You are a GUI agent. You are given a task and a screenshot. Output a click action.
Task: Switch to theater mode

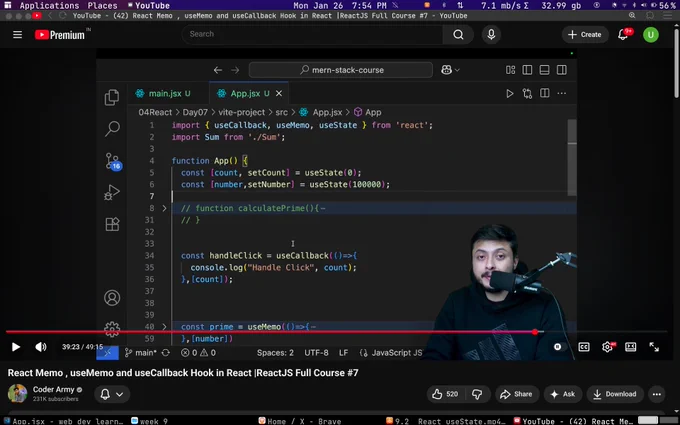point(631,347)
